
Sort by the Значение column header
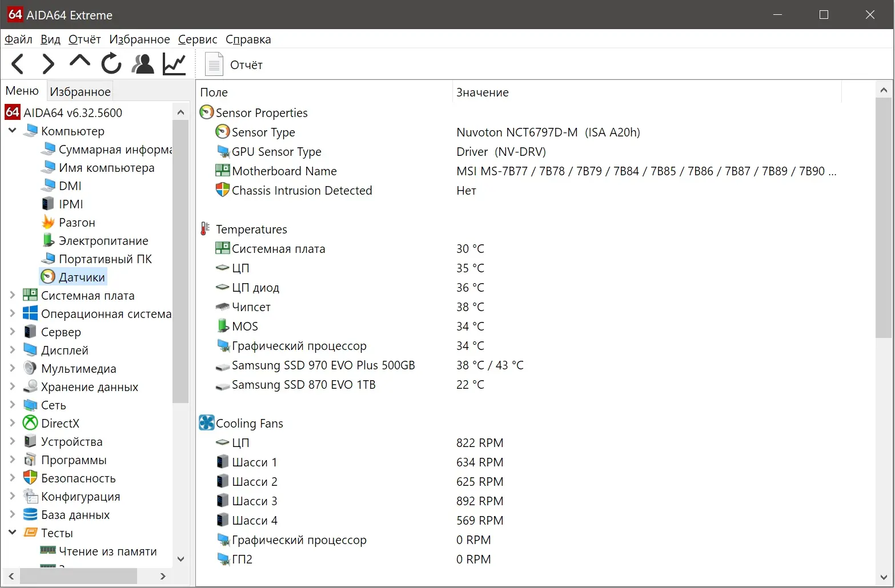pos(647,92)
